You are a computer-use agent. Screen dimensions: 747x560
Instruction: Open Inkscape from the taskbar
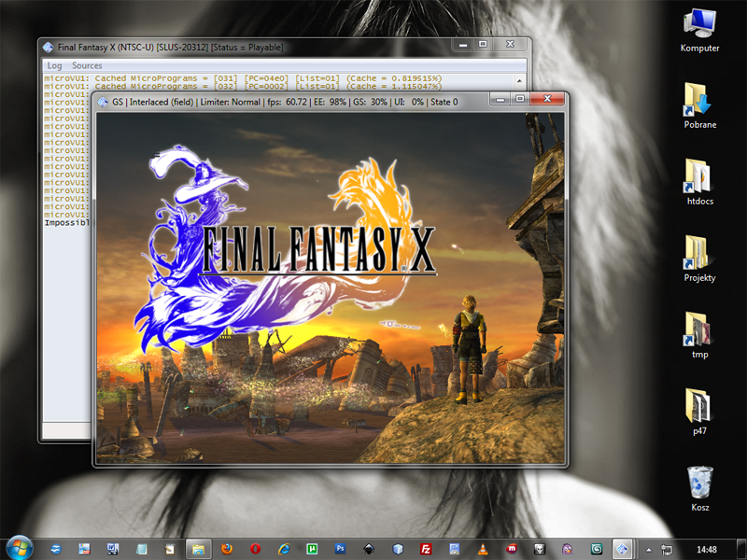tap(369, 549)
